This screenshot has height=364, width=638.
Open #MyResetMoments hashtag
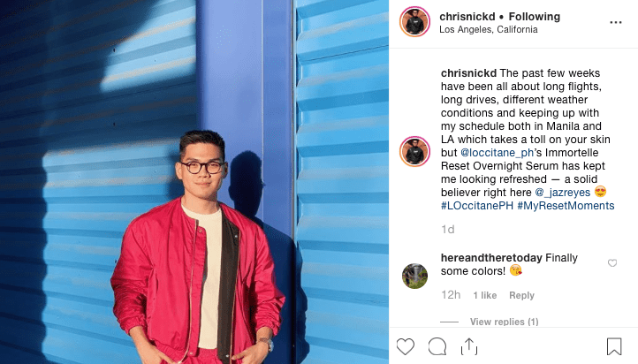[566, 206]
